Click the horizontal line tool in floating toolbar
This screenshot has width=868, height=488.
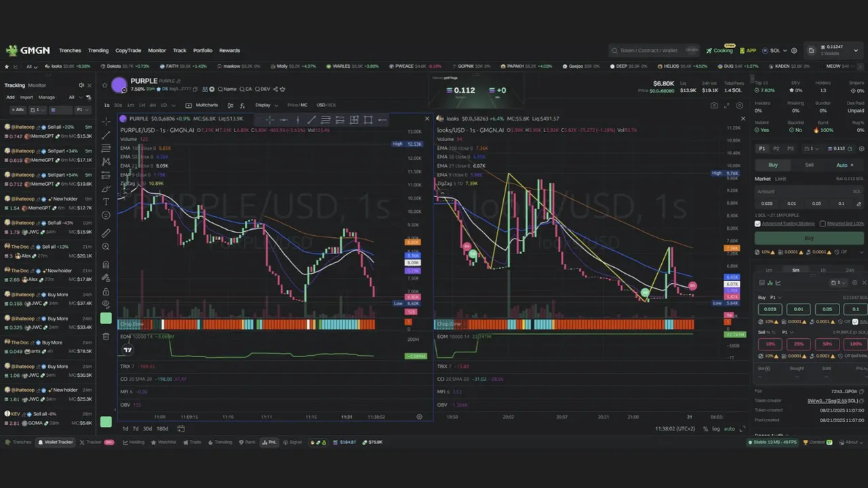pyautogui.click(x=283, y=120)
